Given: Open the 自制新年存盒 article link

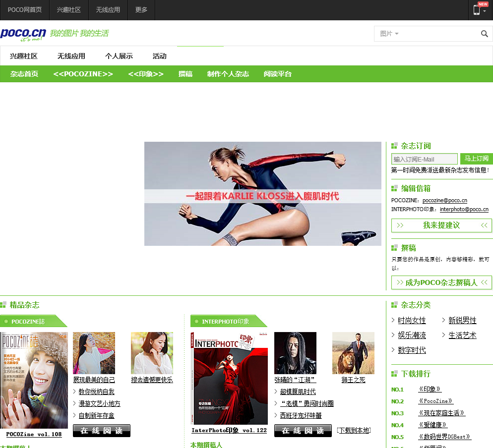Looking at the screenshot, I should click(97, 415).
